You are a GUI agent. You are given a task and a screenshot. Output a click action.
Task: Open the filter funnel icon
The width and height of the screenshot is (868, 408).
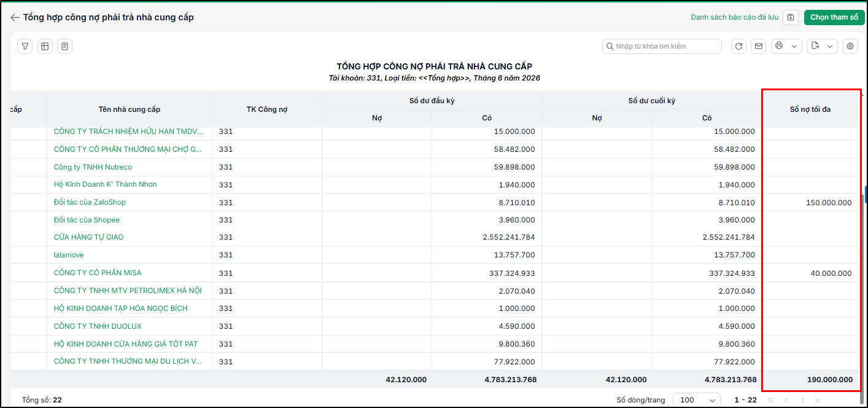25,46
